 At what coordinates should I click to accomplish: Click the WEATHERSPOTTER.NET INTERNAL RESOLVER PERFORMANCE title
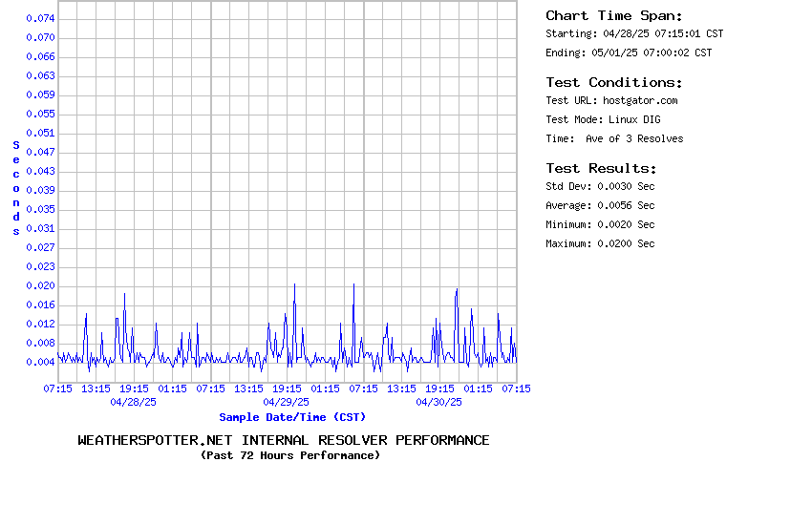click(284, 440)
